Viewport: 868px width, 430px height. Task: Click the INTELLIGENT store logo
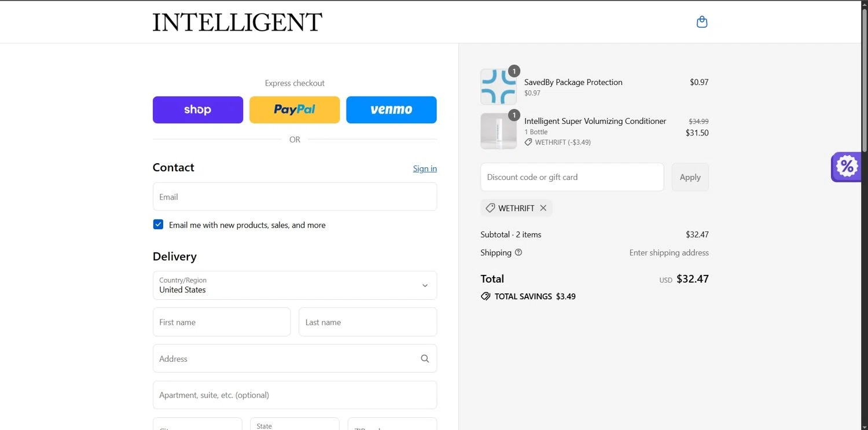tap(237, 22)
